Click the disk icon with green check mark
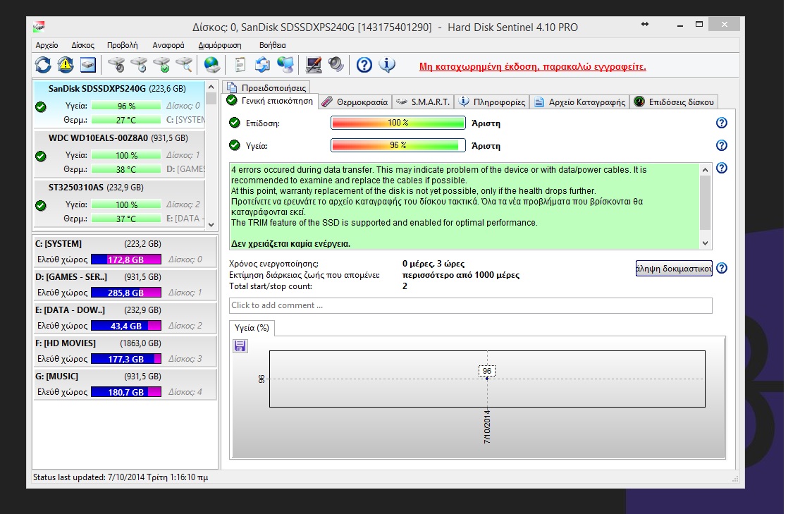This screenshot has height=514, width=812. (161, 65)
